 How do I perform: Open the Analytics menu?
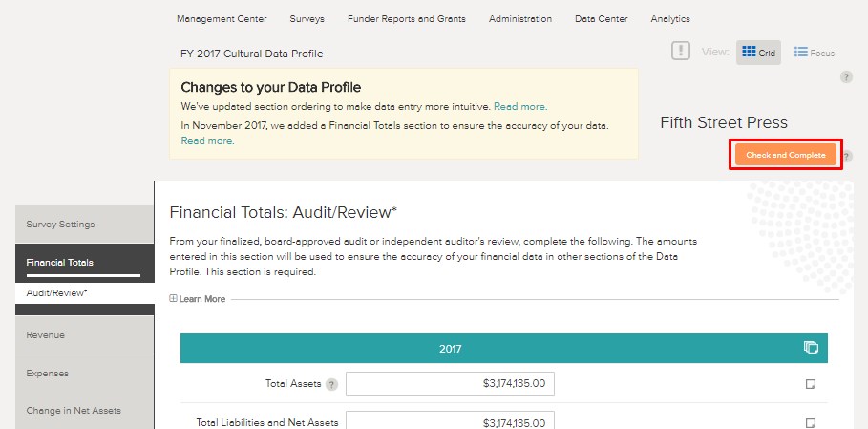[669, 19]
